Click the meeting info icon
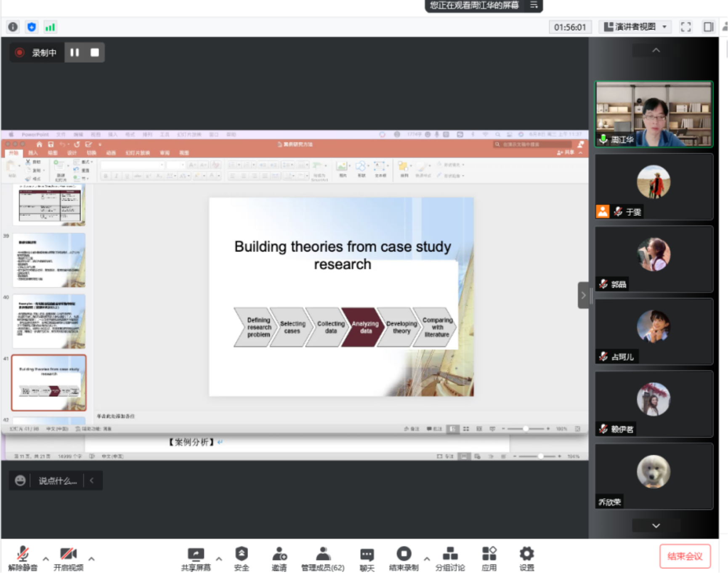Image resolution: width=728 pixels, height=573 pixels. [x=13, y=27]
